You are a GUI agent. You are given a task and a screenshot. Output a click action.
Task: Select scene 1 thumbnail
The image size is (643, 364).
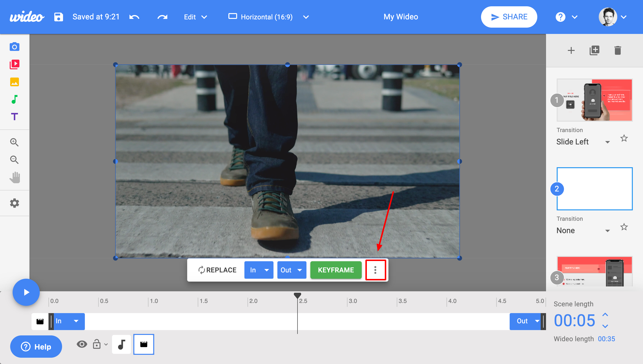pyautogui.click(x=595, y=100)
